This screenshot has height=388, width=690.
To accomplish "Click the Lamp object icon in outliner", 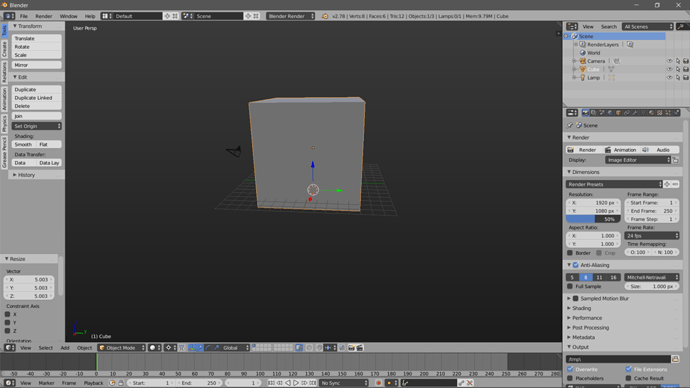I will coord(583,77).
